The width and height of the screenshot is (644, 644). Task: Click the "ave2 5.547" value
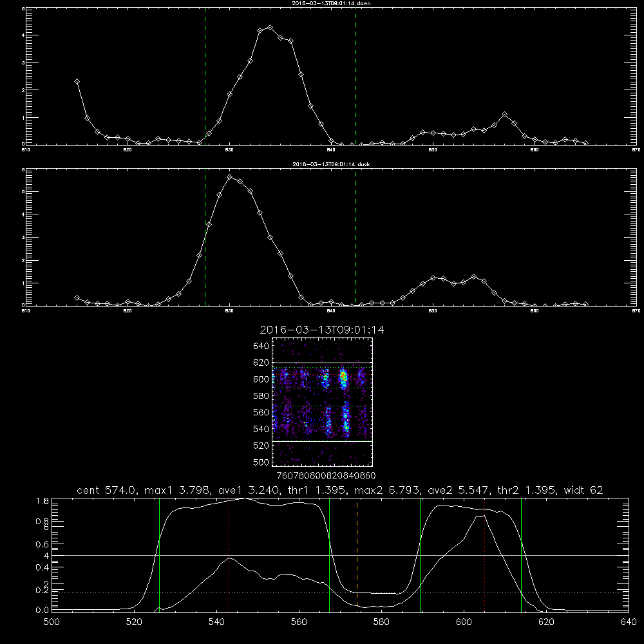(x=457, y=490)
